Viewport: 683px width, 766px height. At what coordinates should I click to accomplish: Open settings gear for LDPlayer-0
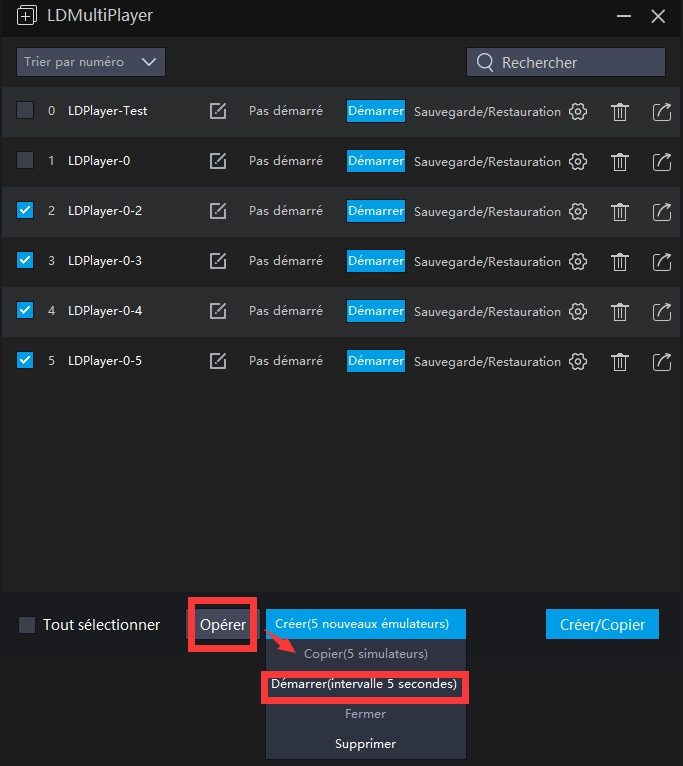[578, 161]
